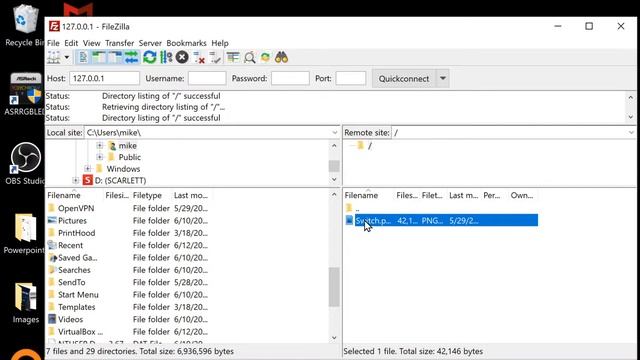Viewport: 640px width, 360px height.
Task: Select the Recent folder row
Action: [128, 245]
